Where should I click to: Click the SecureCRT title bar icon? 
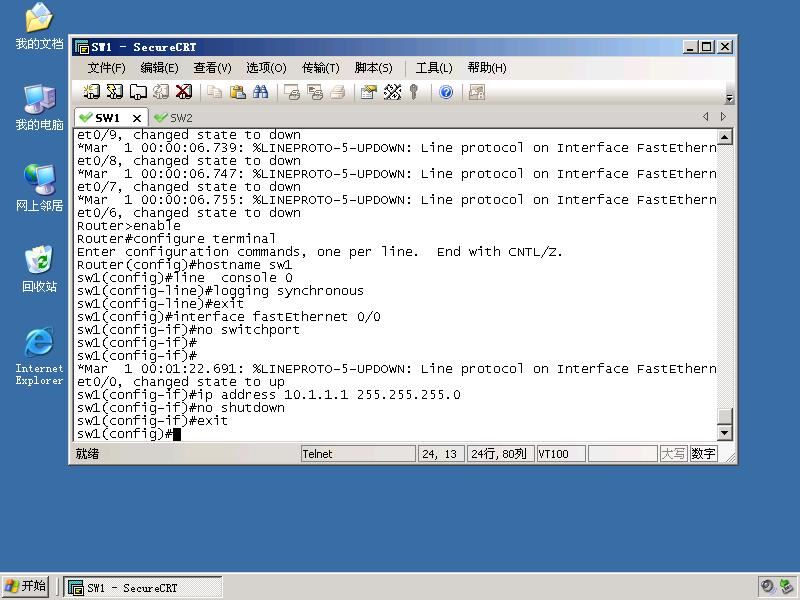pyautogui.click(x=82, y=47)
